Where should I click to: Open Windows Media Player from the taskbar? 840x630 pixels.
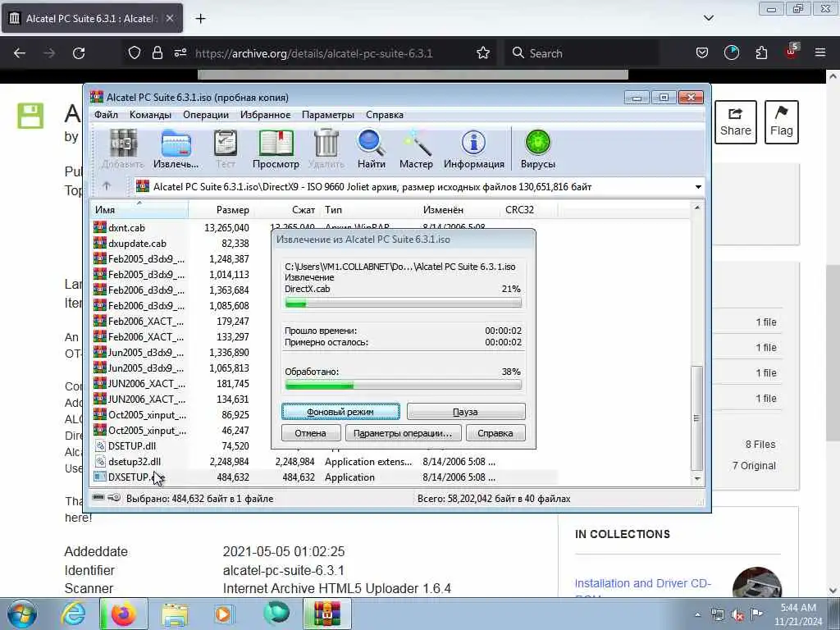click(224, 614)
